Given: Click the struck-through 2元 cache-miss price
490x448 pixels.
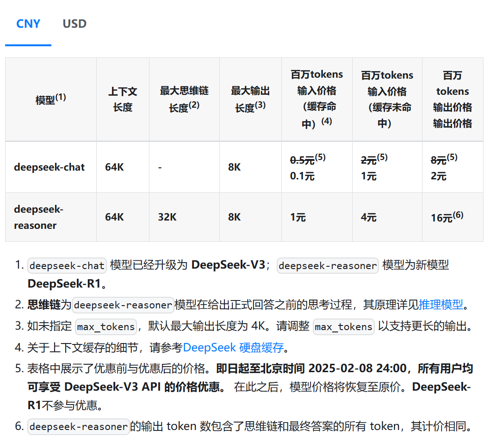Looking at the screenshot, I should 368,160.
